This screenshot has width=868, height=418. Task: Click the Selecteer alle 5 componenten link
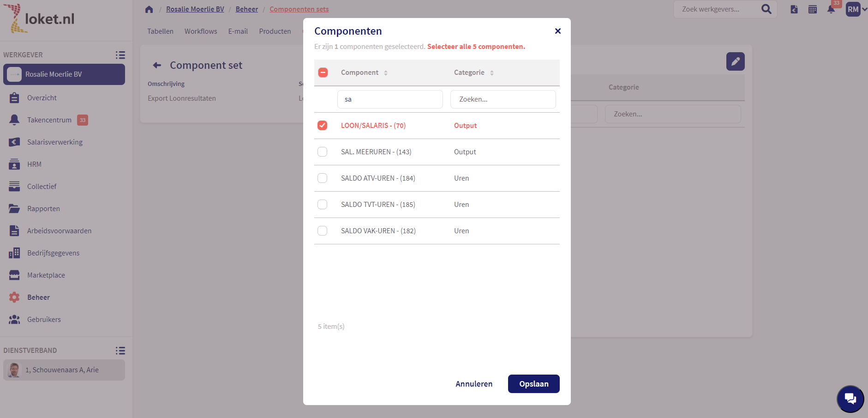point(476,47)
